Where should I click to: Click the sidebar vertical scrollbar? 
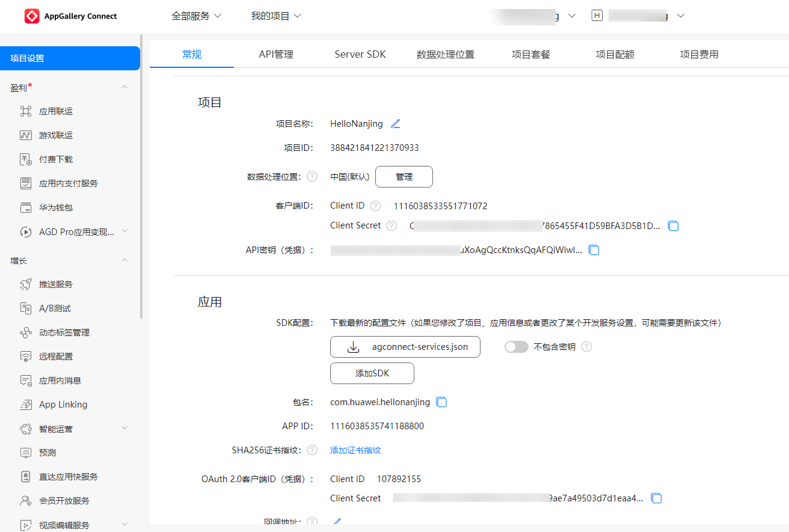pyautogui.click(x=142, y=177)
